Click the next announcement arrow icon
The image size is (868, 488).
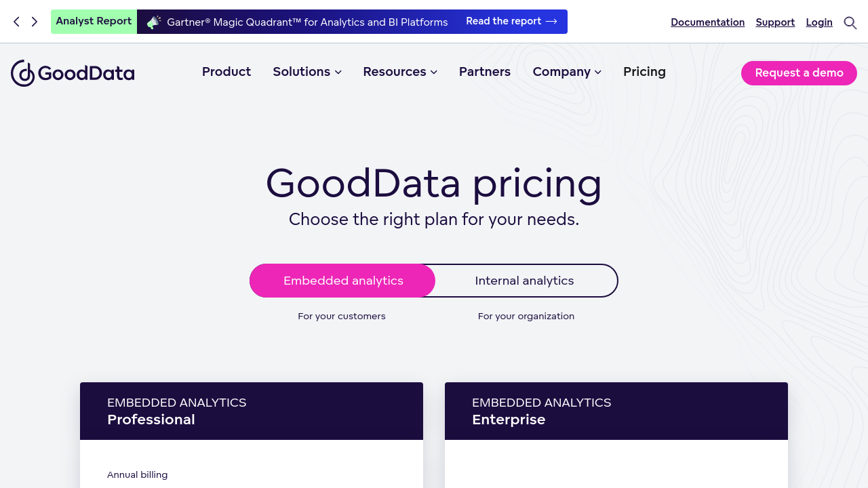tap(35, 22)
